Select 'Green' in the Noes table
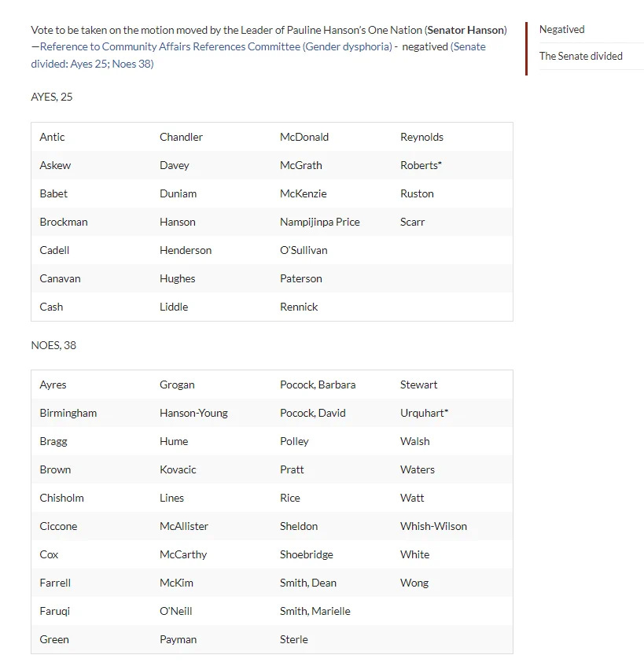Image resolution: width=644 pixels, height=666 pixels. point(54,640)
